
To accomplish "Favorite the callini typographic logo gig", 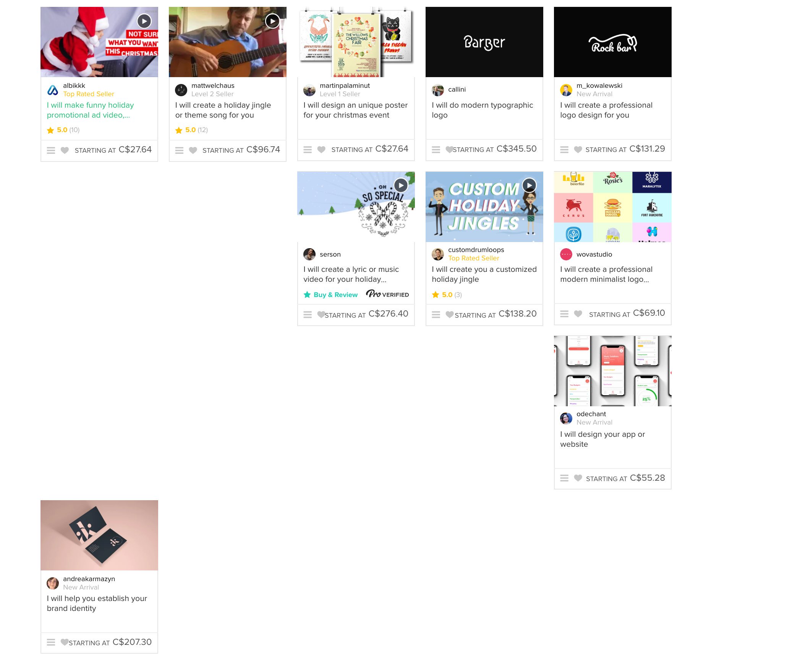I will pyautogui.click(x=449, y=150).
